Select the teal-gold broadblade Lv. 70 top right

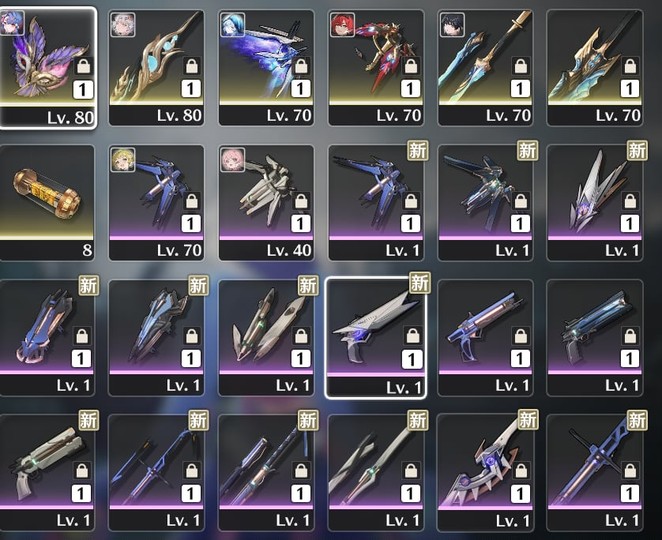tap(595, 68)
